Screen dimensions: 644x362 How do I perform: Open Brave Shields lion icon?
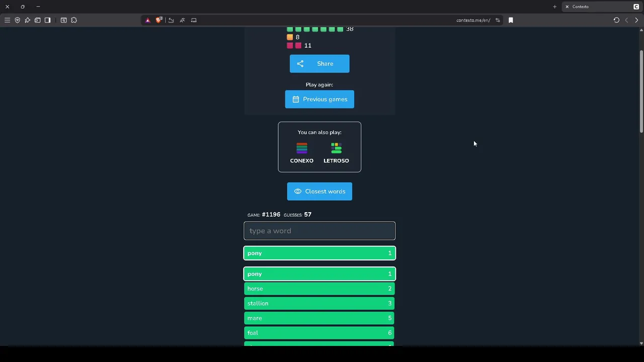[159, 20]
